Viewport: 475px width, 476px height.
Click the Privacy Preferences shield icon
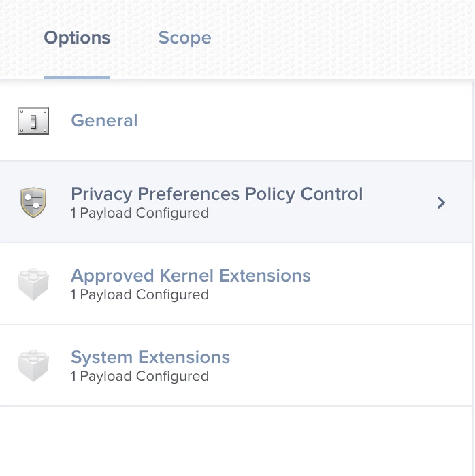coord(33,202)
